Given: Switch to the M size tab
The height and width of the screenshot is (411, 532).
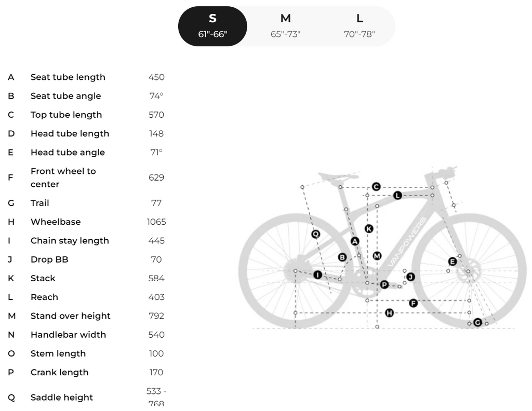Looking at the screenshot, I should (285, 26).
